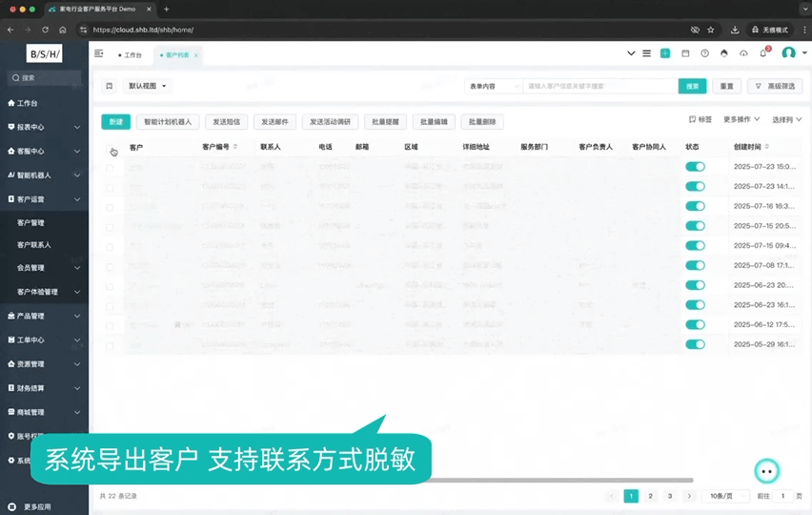
Task: Open browser downloads icon
Action: pyautogui.click(x=735, y=31)
